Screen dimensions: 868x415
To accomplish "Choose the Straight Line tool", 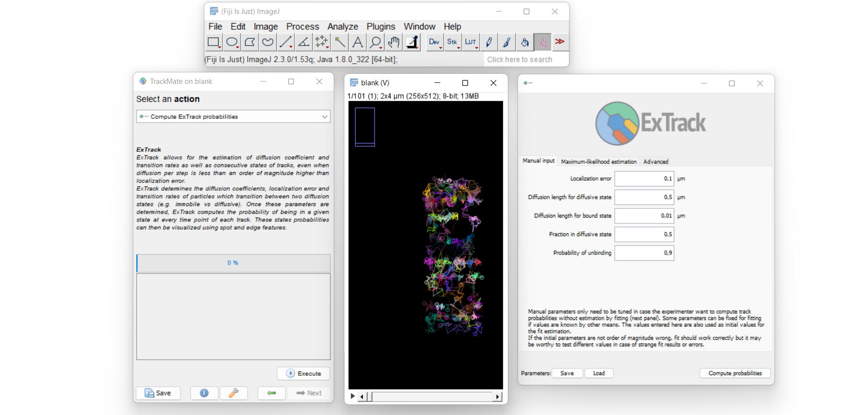I will pos(285,42).
